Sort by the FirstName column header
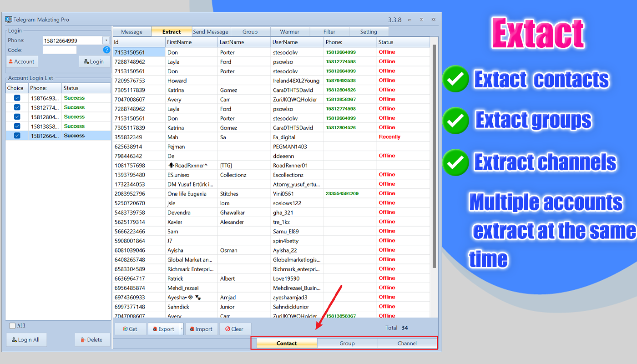The width and height of the screenshot is (637, 364). tap(192, 42)
